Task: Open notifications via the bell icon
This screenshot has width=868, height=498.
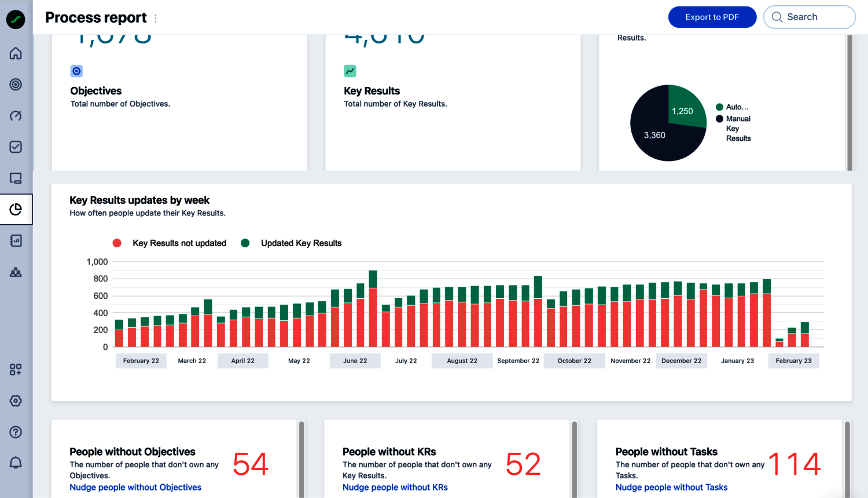Action: (x=16, y=463)
